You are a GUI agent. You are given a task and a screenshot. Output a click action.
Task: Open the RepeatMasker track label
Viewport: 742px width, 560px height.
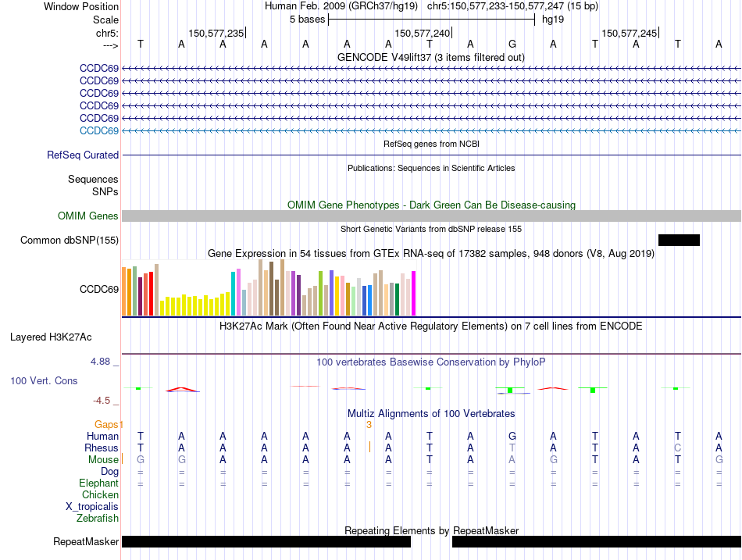[86, 541]
